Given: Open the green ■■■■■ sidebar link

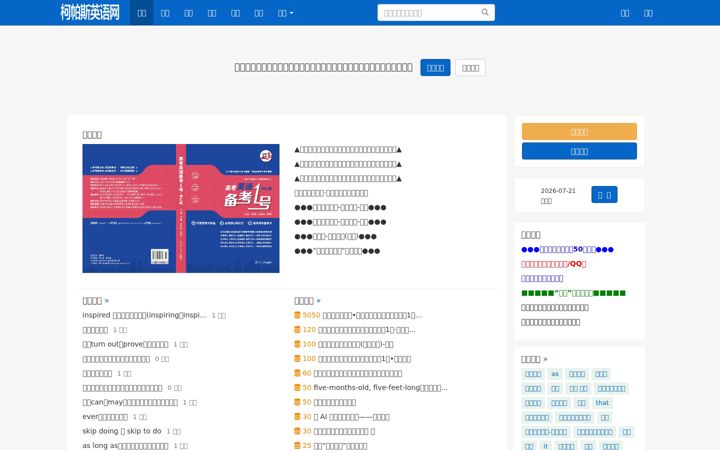Looking at the screenshot, I should click(574, 293).
